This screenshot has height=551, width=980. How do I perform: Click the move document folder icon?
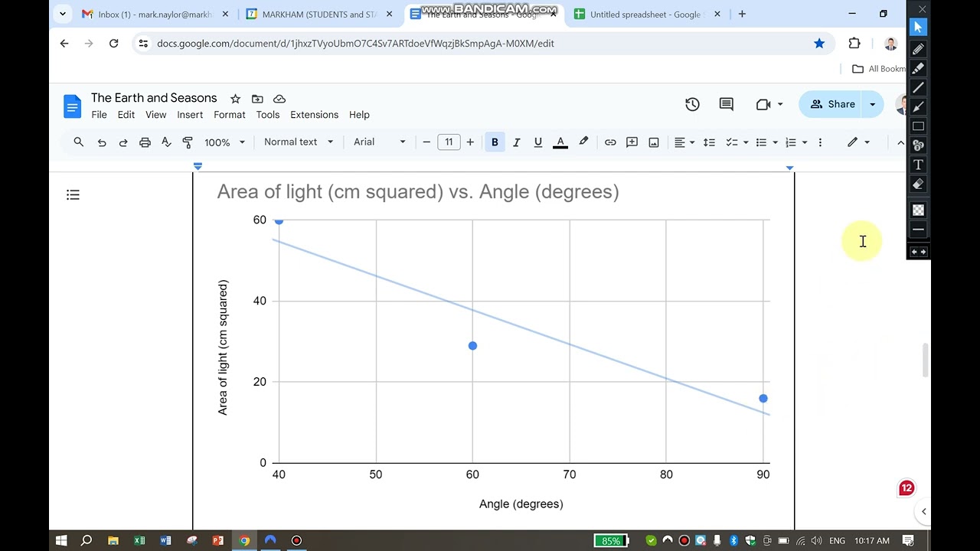click(257, 99)
